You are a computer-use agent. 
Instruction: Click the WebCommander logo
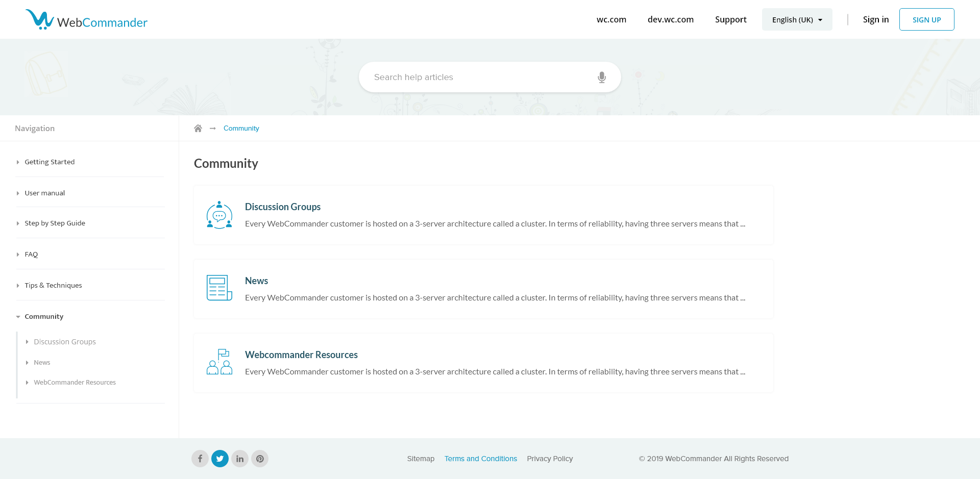(86, 20)
